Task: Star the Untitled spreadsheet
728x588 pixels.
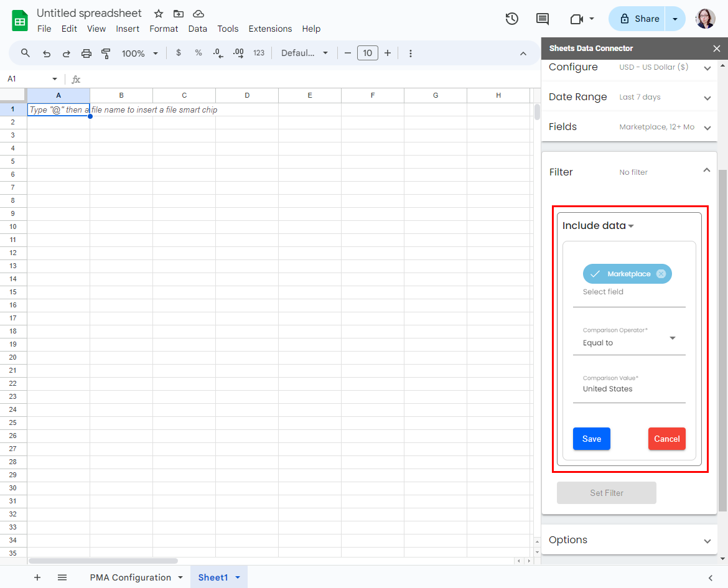Action: (x=159, y=14)
